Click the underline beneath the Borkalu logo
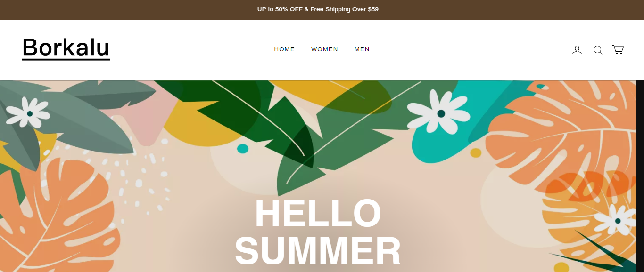 [x=66, y=59]
